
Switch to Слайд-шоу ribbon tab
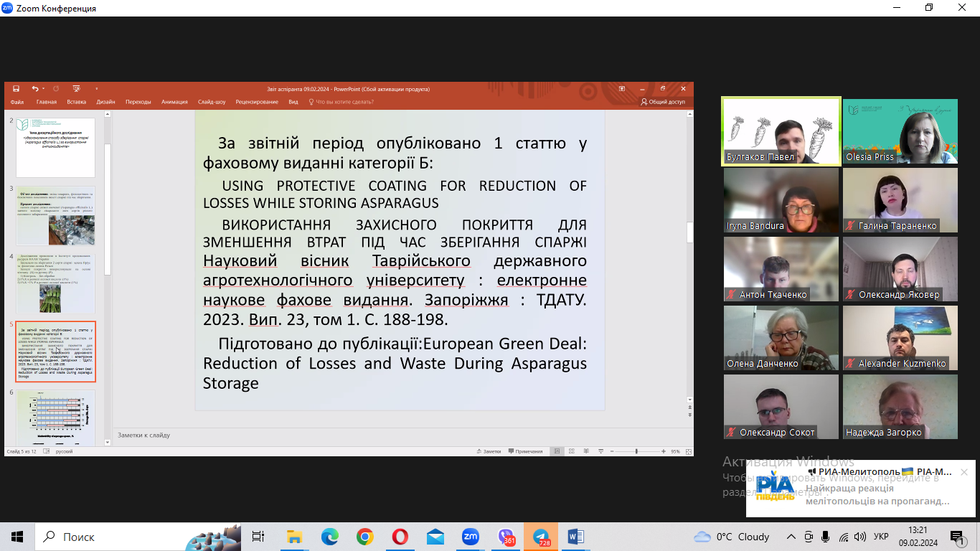tap(212, 102)
